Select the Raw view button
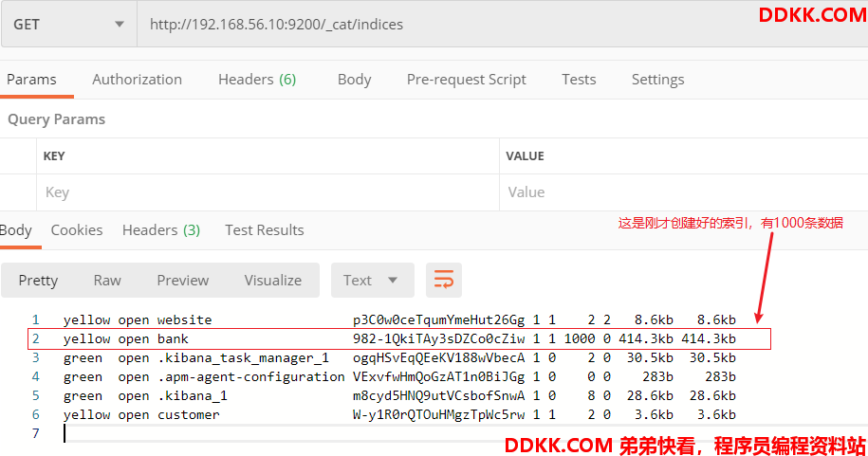 107,281
